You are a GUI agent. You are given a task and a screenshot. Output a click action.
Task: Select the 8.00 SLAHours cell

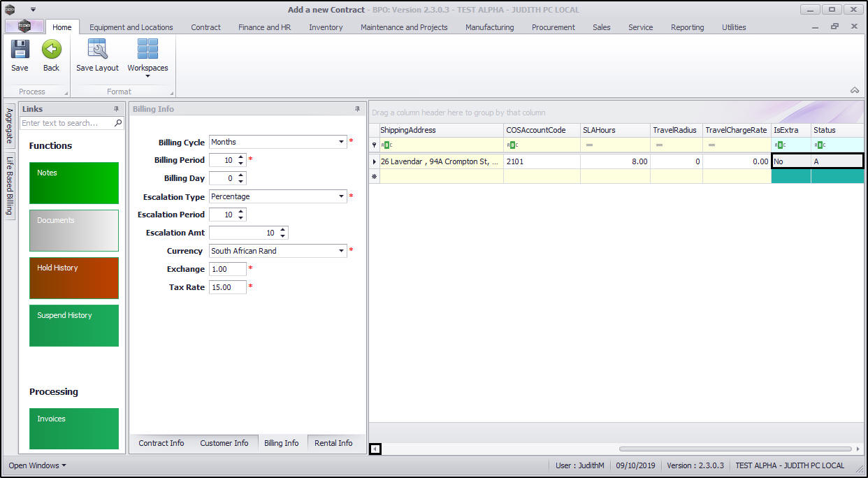(x=615, y=161)
